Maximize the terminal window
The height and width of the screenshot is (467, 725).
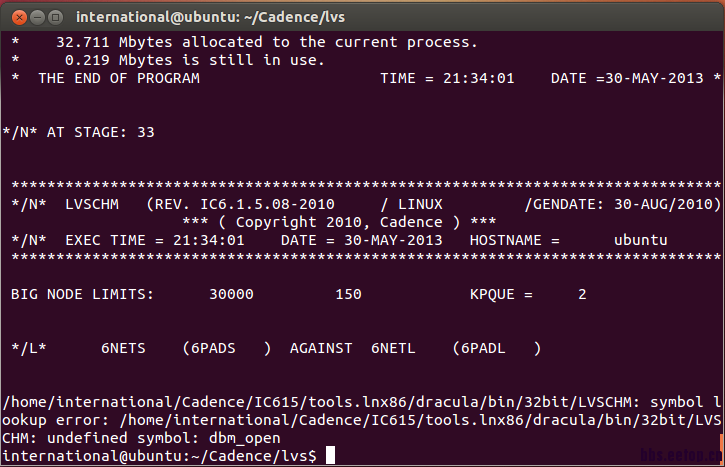[x=55, y=16]
